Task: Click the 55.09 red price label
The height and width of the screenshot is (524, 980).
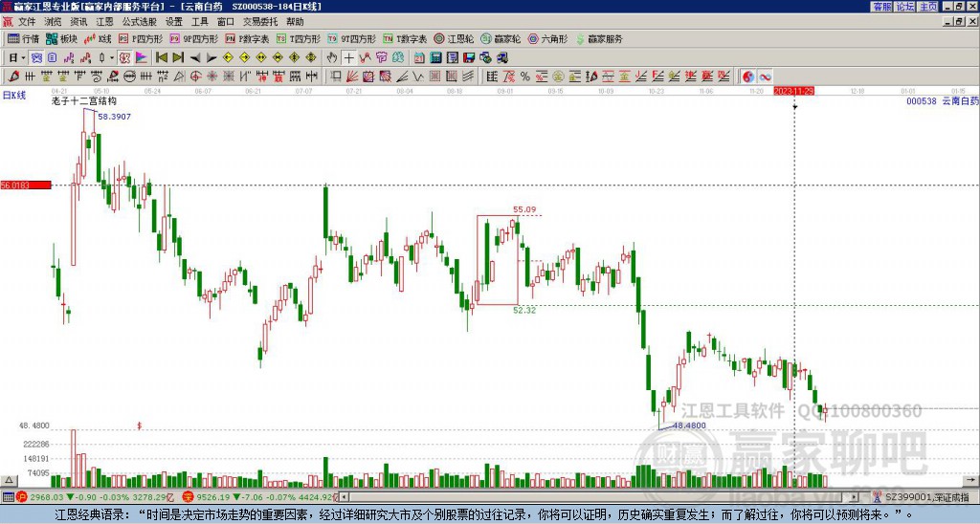Action: (x=524, y=209)
